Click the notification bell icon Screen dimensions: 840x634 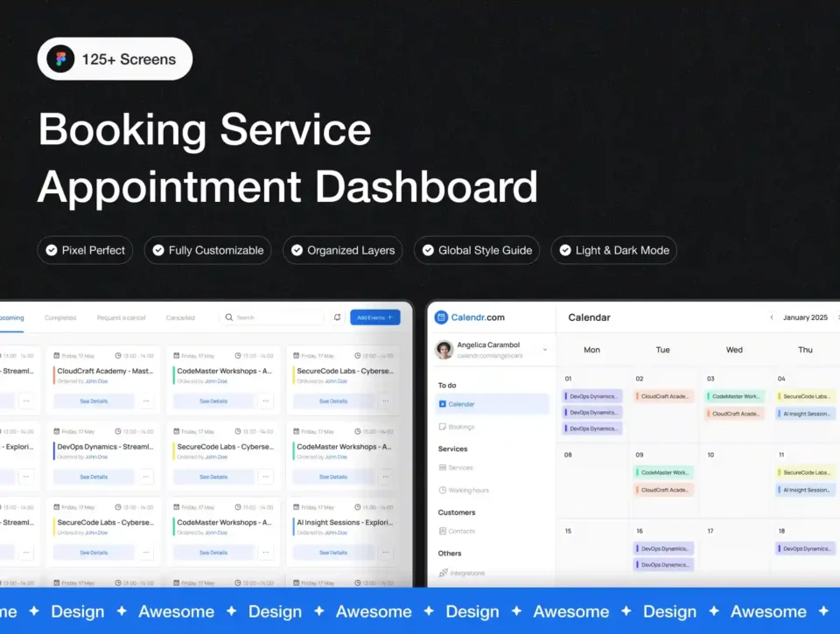(338, 317)
